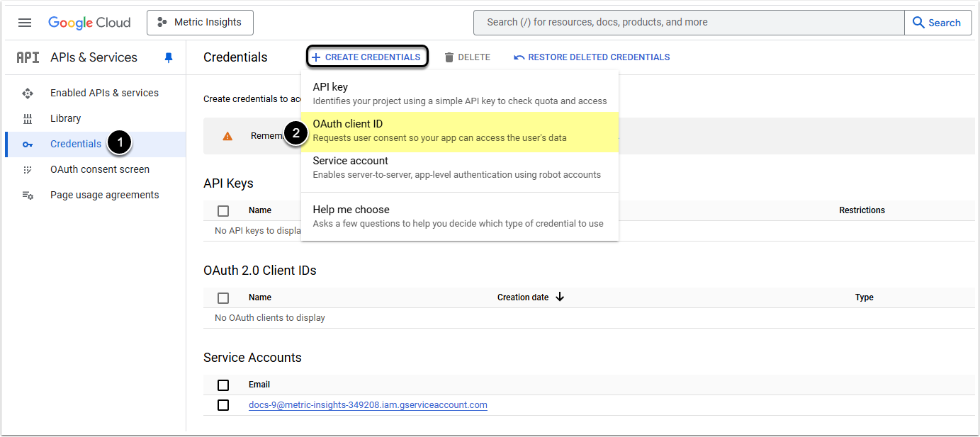Click the search input field

(x=687, y=23)
